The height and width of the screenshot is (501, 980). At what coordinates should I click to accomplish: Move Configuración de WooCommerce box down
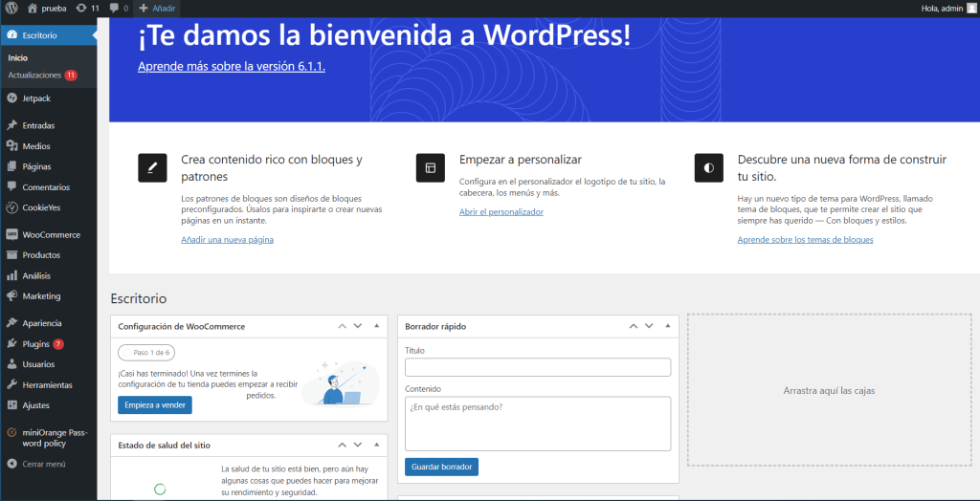(x=358, y=326)
